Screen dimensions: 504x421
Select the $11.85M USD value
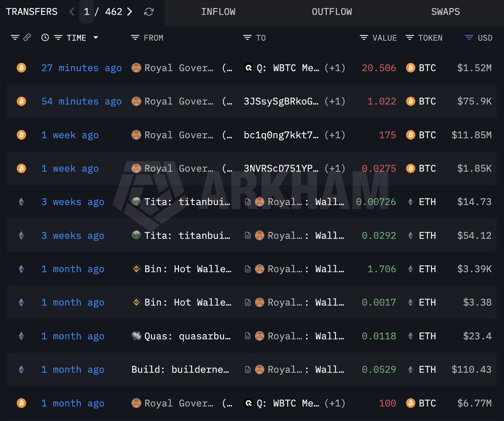coord(471,135)
